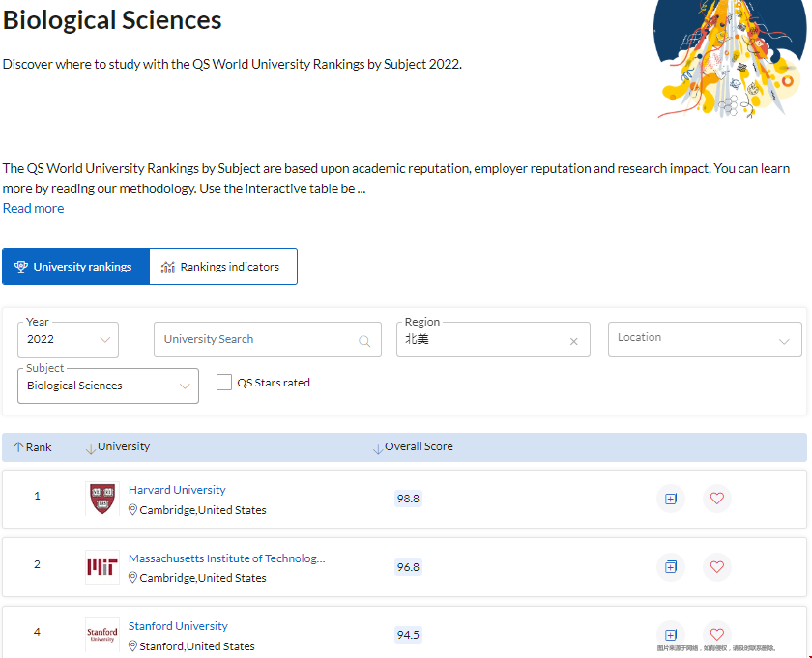
Task: Click the compare icon for MIT row
Action: [x=671, y=567]
